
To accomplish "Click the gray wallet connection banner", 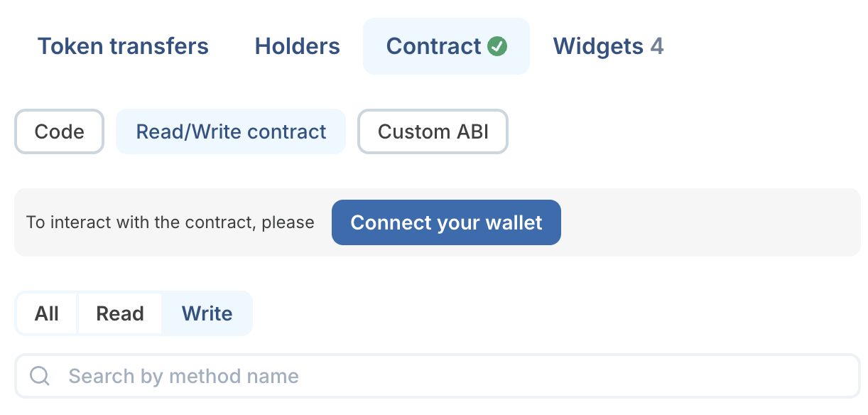I will click(710, 222).
